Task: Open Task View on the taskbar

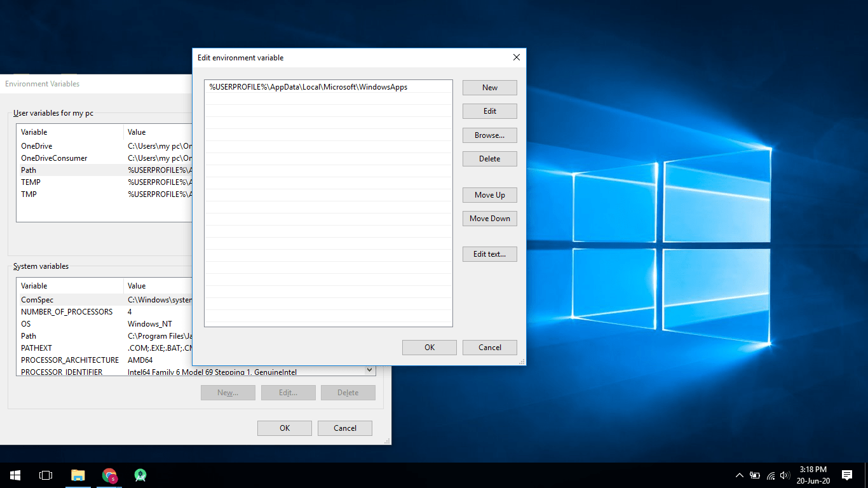Action: click(45, 475)
